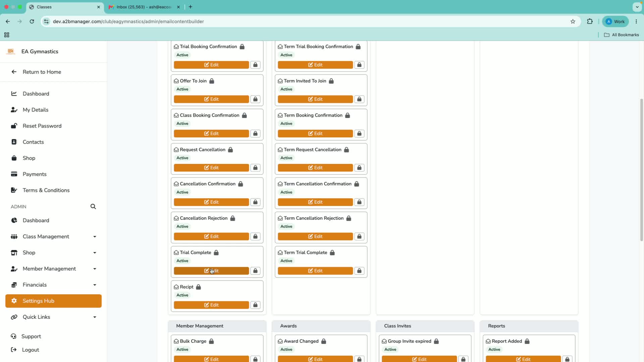Open the Chrome apps grid icon
Image resolution: width=644 pixels, height=362 pixels.
coord(7,35)
